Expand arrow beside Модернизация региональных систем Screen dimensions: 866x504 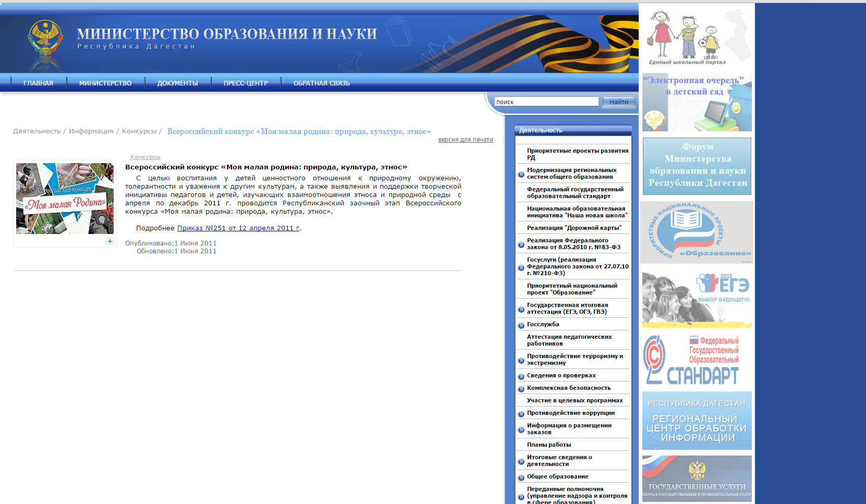click(521, 174)
